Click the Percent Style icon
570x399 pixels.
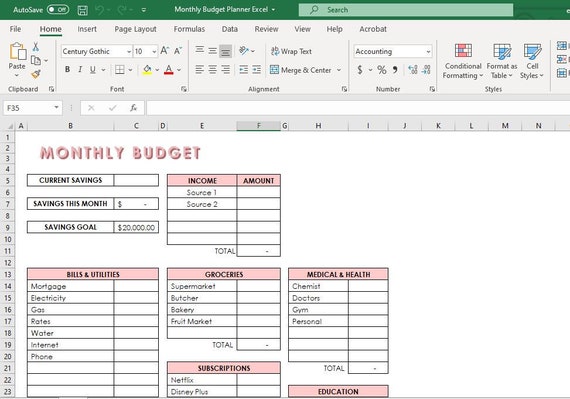coord(382,70)
